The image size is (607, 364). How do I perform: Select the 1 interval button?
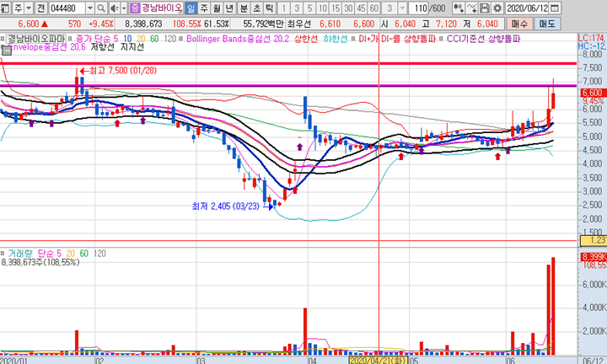[284, 8]
